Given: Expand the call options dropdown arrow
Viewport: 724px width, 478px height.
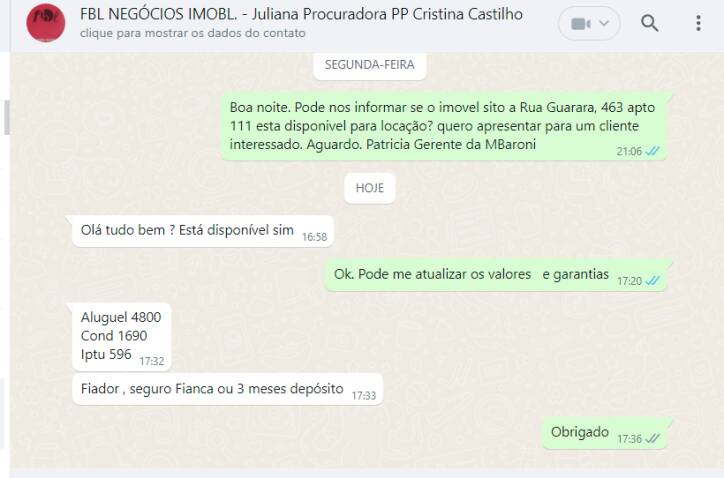Looking at the screenshot, I should [604, 23].
